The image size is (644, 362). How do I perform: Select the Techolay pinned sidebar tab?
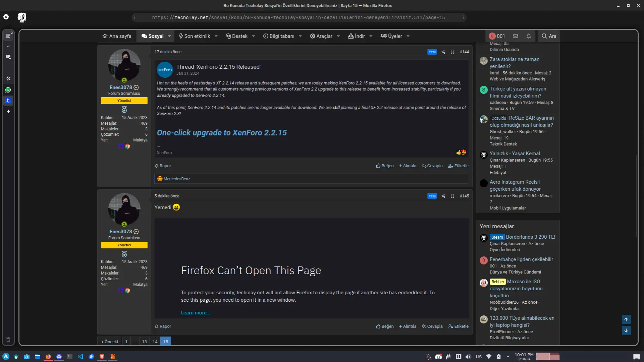[x=8, y=101]
